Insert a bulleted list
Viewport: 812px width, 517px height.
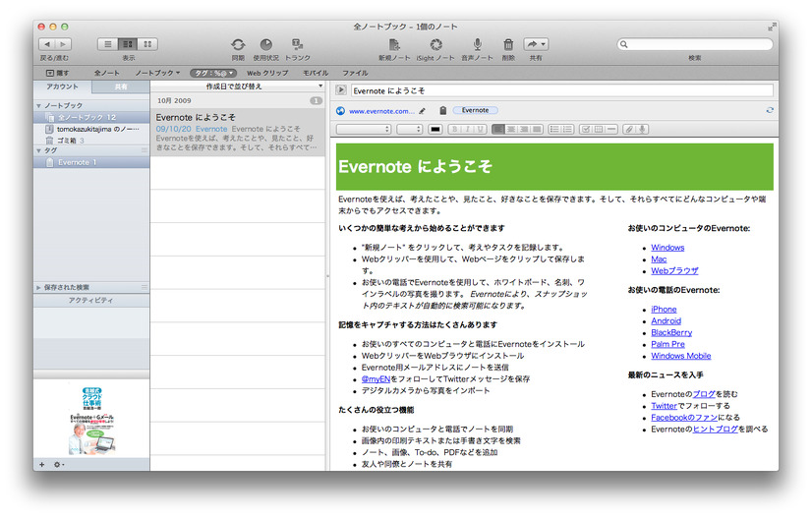click(x=554, y=130)
